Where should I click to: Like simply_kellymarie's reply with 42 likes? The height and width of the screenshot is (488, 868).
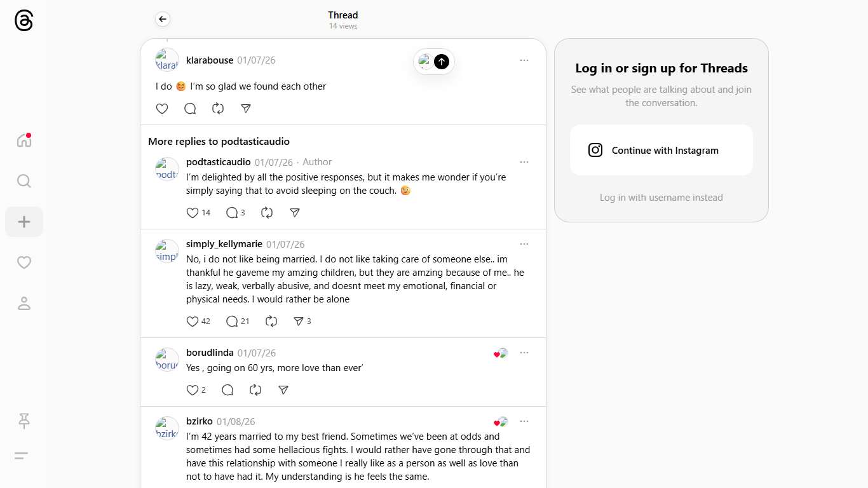[x=193, y=322]
